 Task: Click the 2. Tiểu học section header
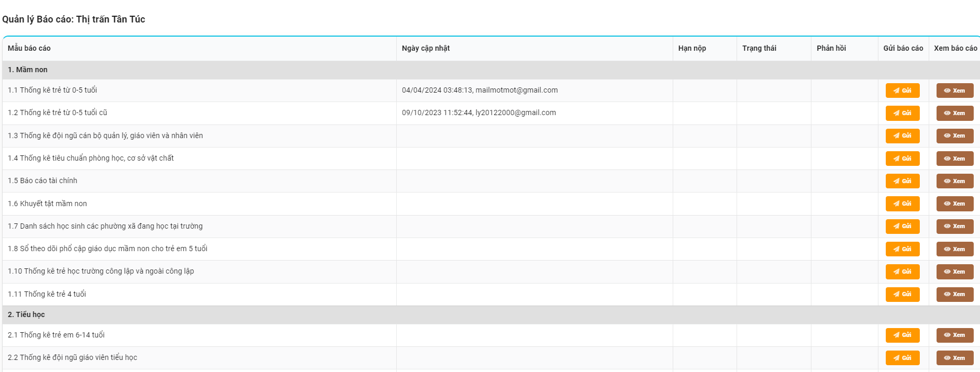(26, 314)
